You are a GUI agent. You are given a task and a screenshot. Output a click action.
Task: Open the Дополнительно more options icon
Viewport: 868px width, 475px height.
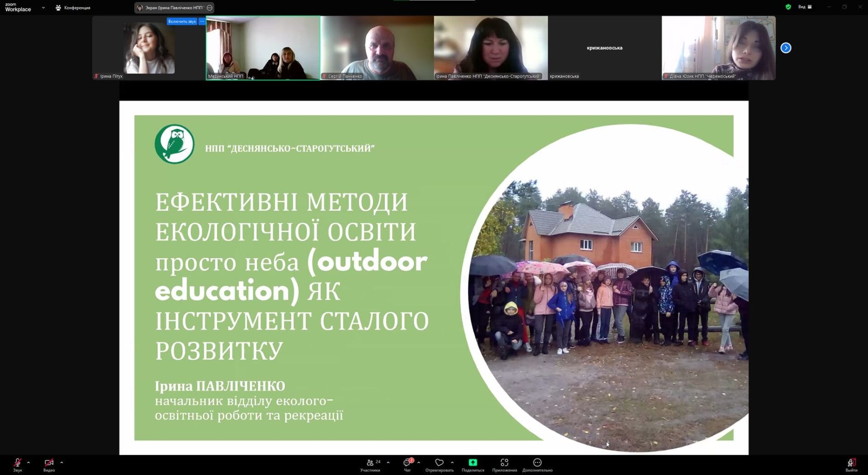coord(537,463)
